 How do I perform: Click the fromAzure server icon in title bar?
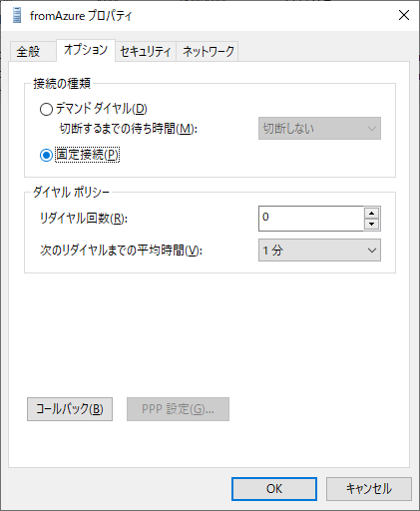(x=17, y=16)
